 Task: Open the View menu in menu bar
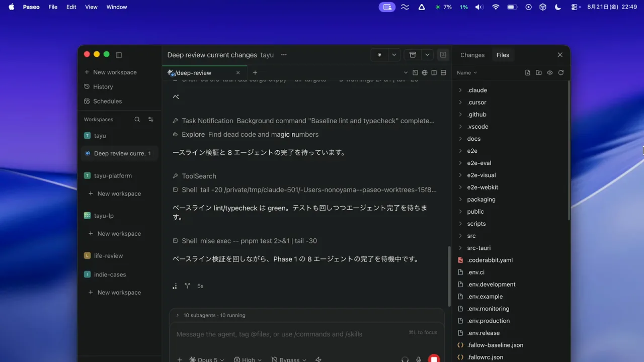91,7
